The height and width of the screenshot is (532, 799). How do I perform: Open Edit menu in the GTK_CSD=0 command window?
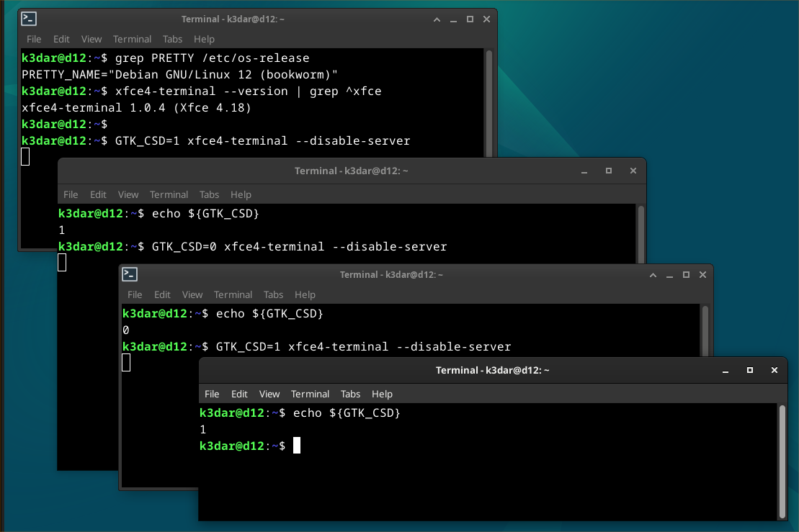[x=98, y=194]
